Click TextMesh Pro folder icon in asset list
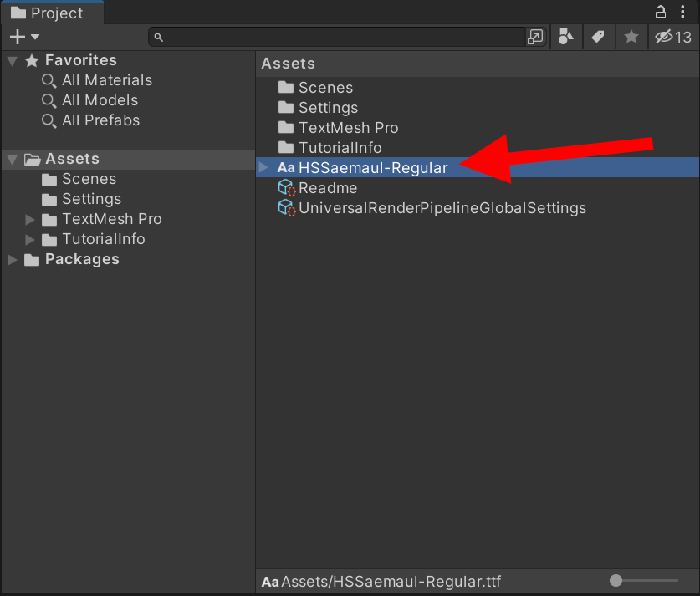This screenshot has height=596, width=700. pos(286,127)
